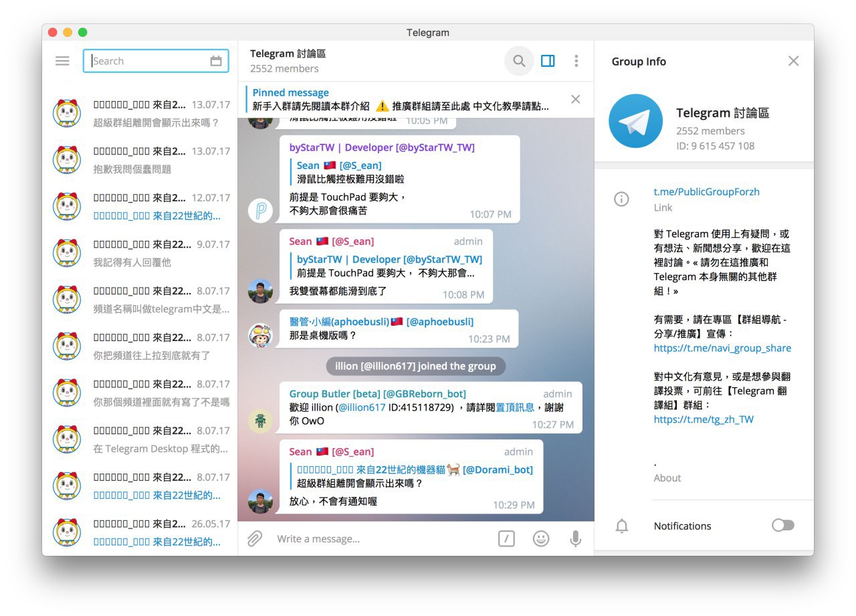Open the search result 我記得有人回覆他
Viewport: 856px width, 616px height.
(x=140, y=253)
